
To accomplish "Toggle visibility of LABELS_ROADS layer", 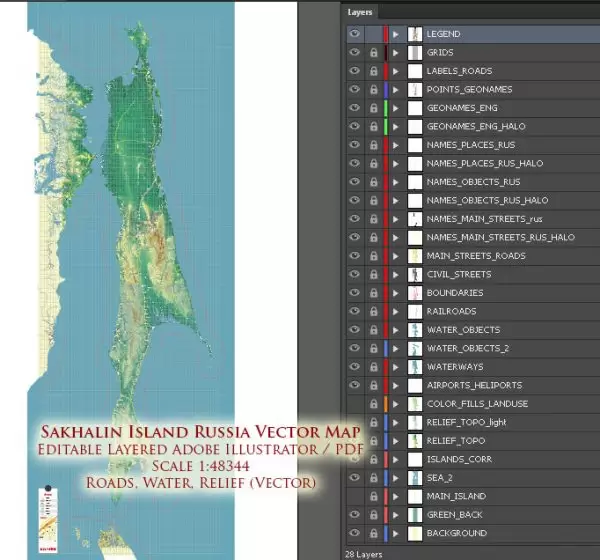I will pos(355,70).
